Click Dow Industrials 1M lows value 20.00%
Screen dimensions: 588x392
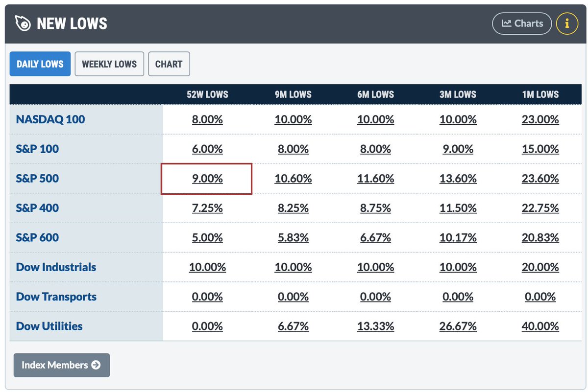(x=540, y=267)
